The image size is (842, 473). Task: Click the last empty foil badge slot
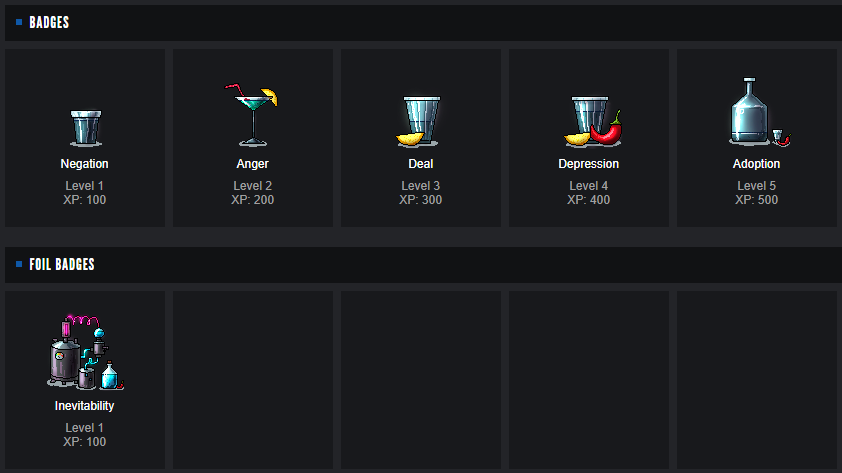point(757,379)
